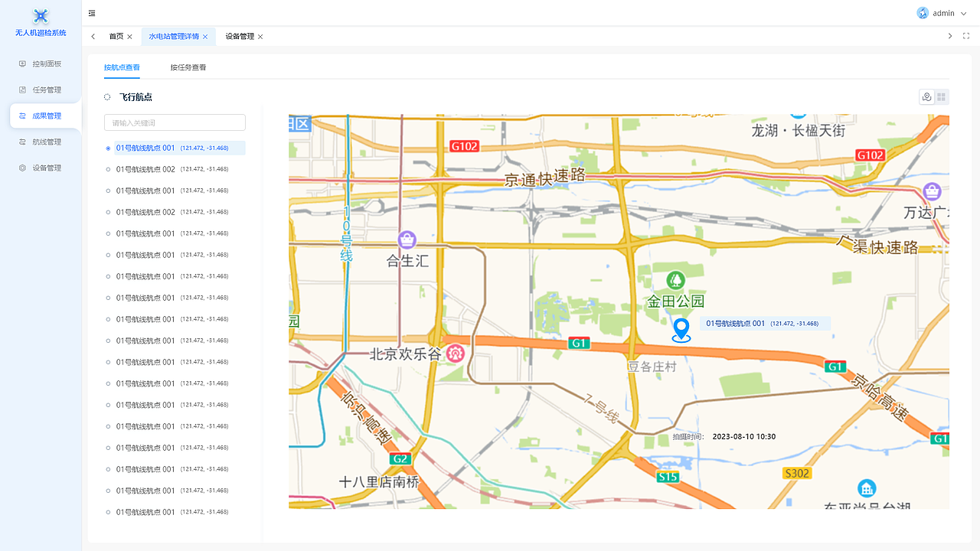
Task: Click the right arrow to scroll tabs forward
Action: (950, 36)
